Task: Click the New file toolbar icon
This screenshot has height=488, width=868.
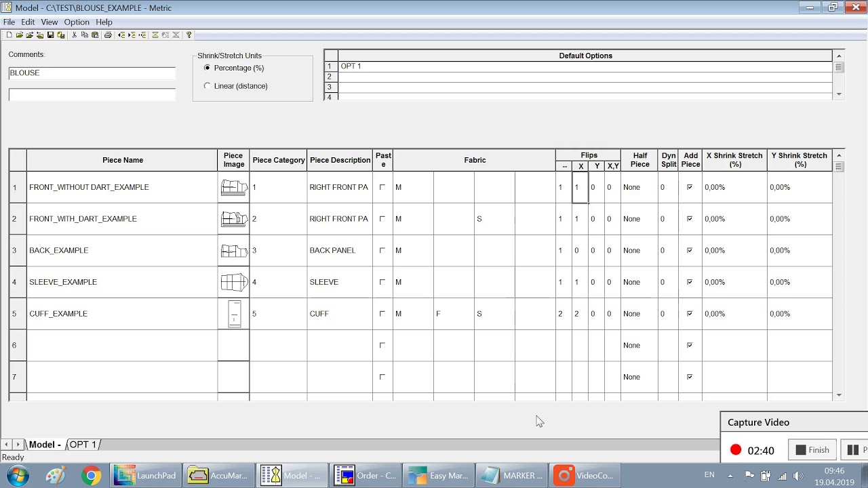Action: [9, 35]
